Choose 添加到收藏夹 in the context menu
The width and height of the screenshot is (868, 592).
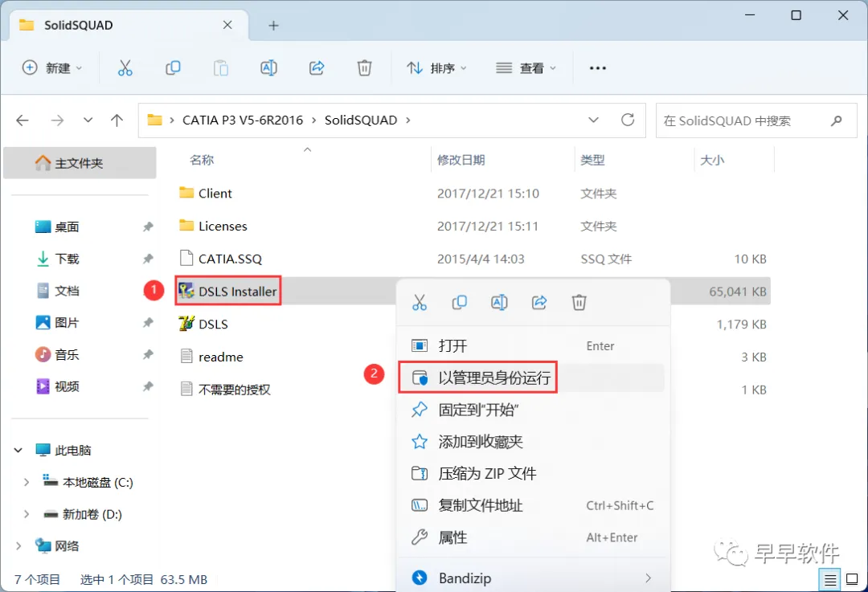coord(532,442)
